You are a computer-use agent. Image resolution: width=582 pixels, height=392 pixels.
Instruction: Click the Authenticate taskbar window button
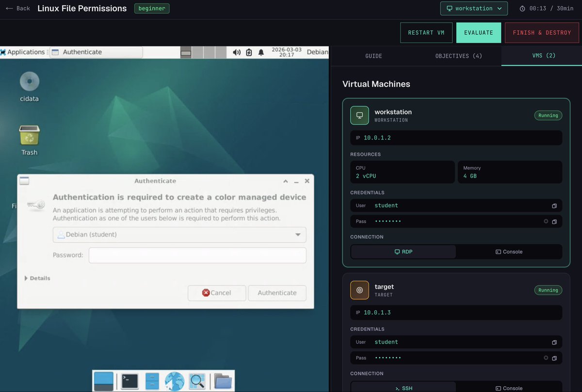pos(97,52)
